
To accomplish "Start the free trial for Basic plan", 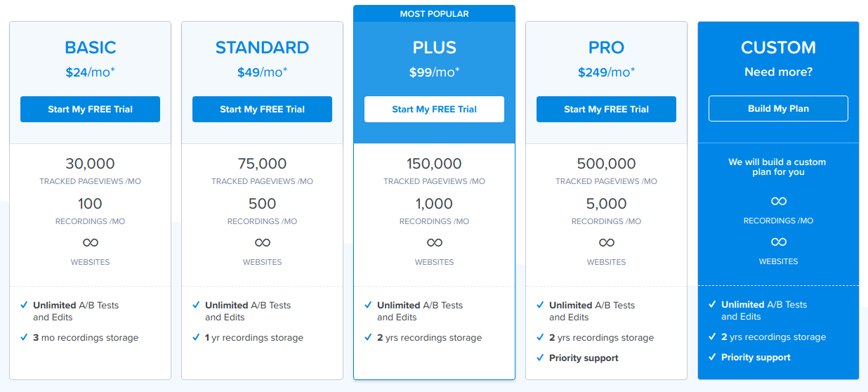I will 90,109.
